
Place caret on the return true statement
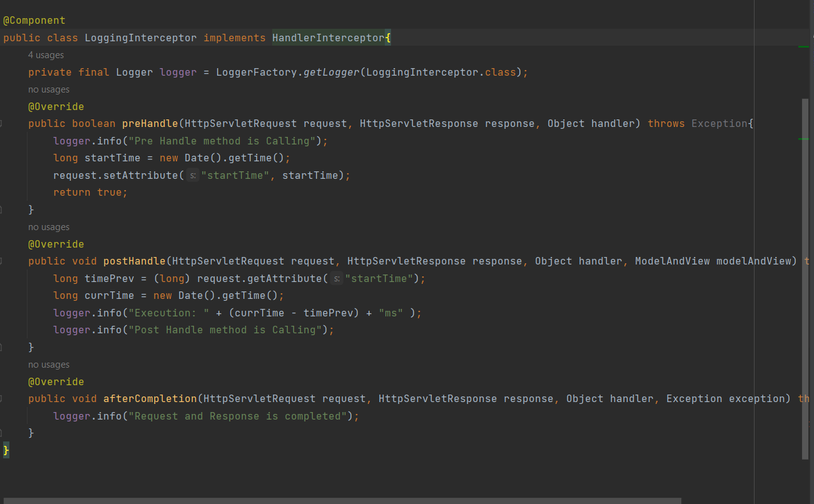coord(91,192)
